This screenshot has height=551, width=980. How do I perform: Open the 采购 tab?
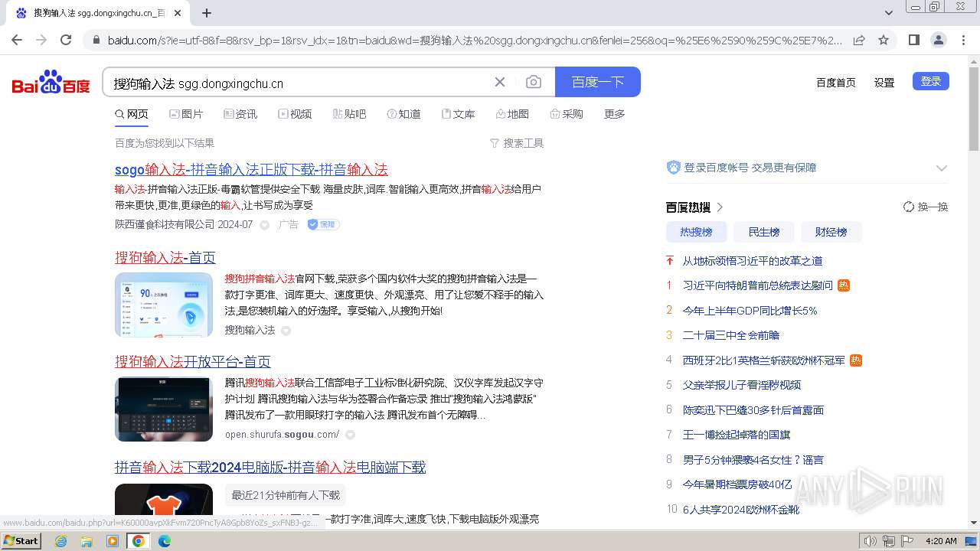[x=567, y=114]
